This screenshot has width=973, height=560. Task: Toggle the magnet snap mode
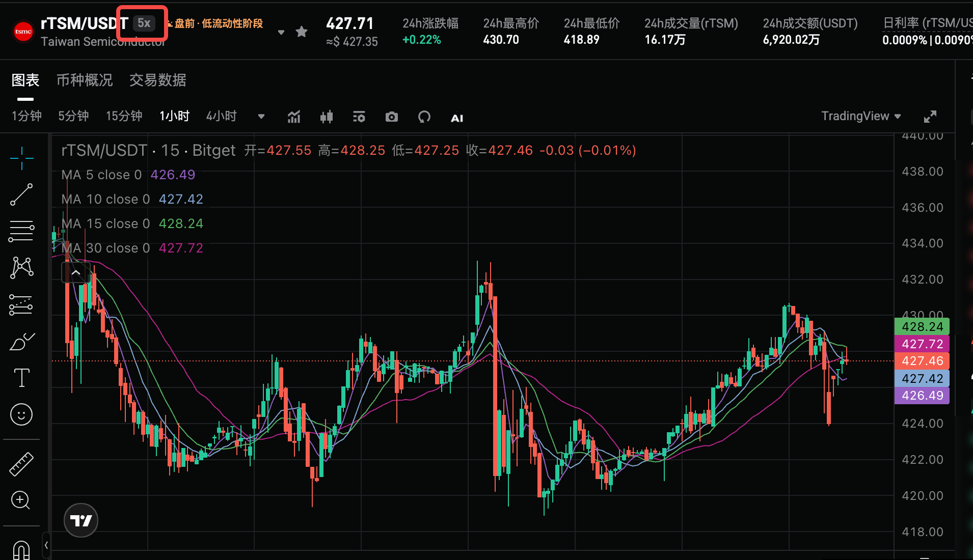pyautogui.click(x=21, y=550)
